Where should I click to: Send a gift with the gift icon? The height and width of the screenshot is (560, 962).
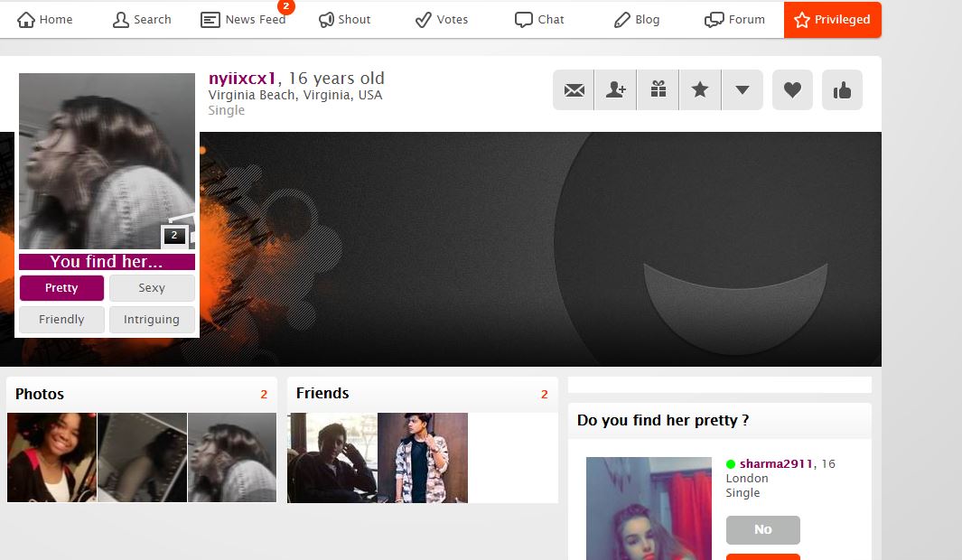pyautogui.click(x=658, y=90)
